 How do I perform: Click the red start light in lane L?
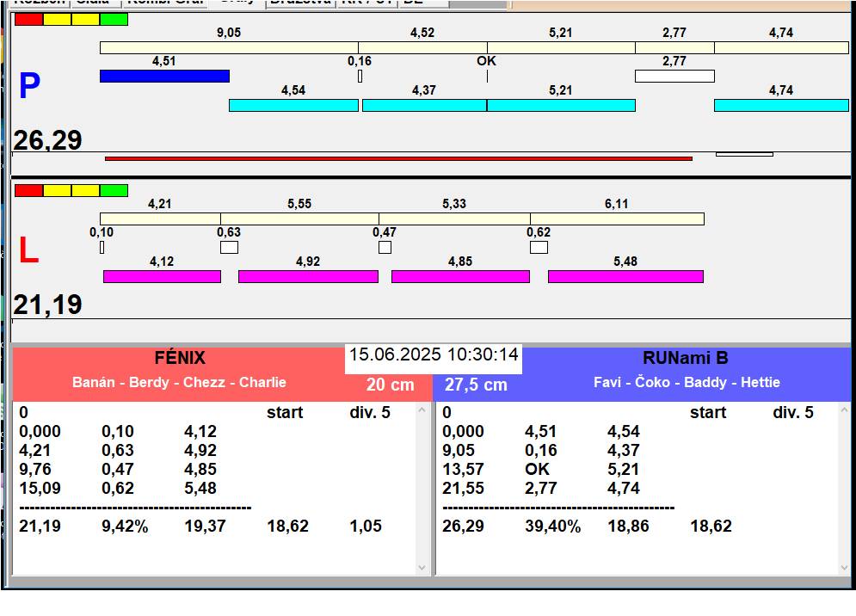(28, 190)
